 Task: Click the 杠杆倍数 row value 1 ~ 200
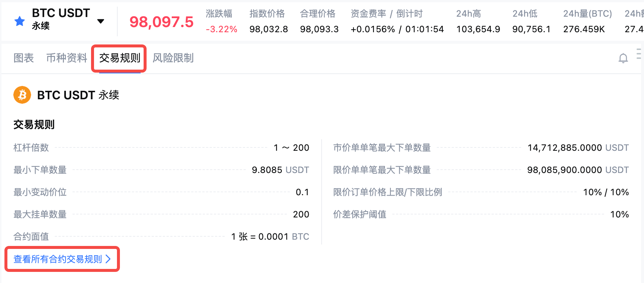(x=291, y=148)
